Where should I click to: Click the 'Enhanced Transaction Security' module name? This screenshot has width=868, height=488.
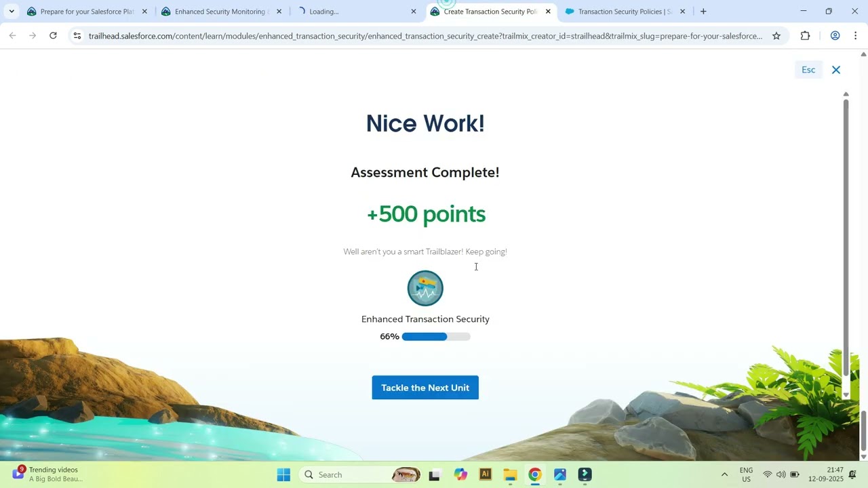pyautogui.click(x=425, y=319)
